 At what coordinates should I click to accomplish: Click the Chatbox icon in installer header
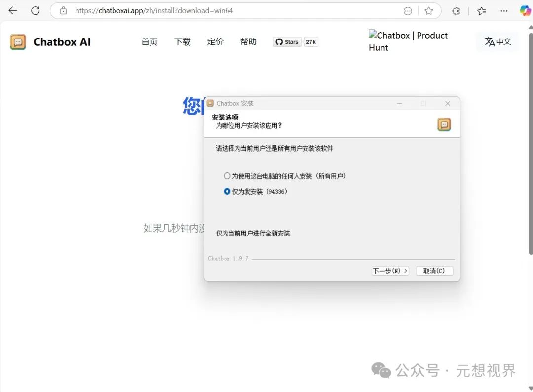pos(444,124)
